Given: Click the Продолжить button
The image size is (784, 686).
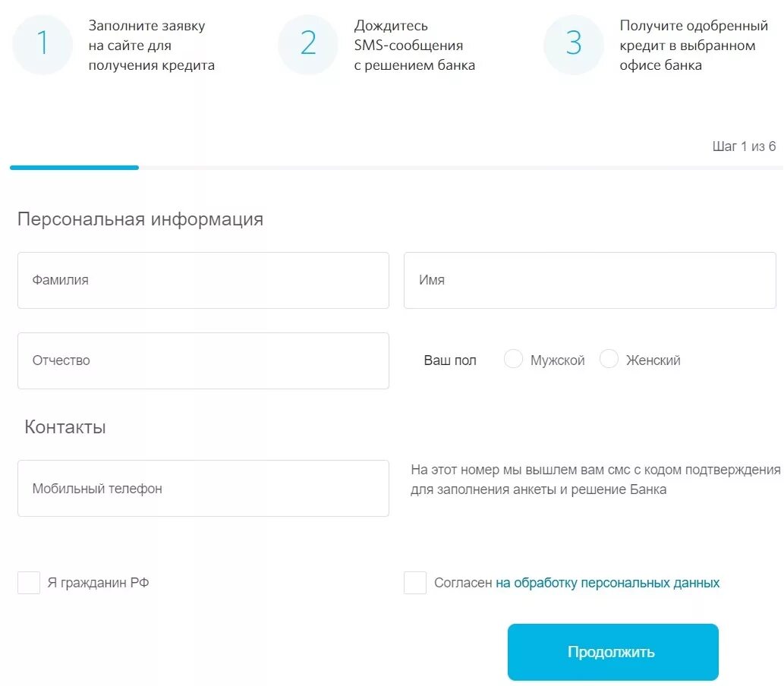Looking at the screenshot, I should click(613, 652).
